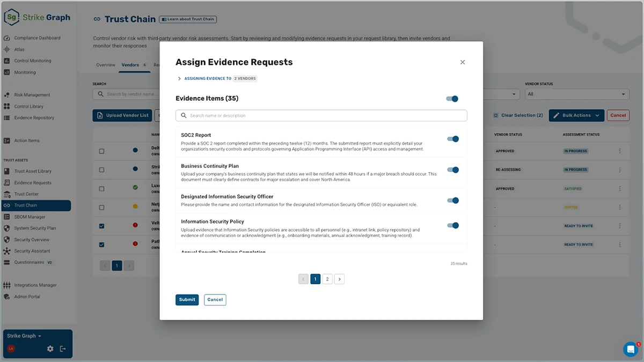The image size is (644, 362).
Task: Click the Strike Graph logo
Action: [37, 17]
